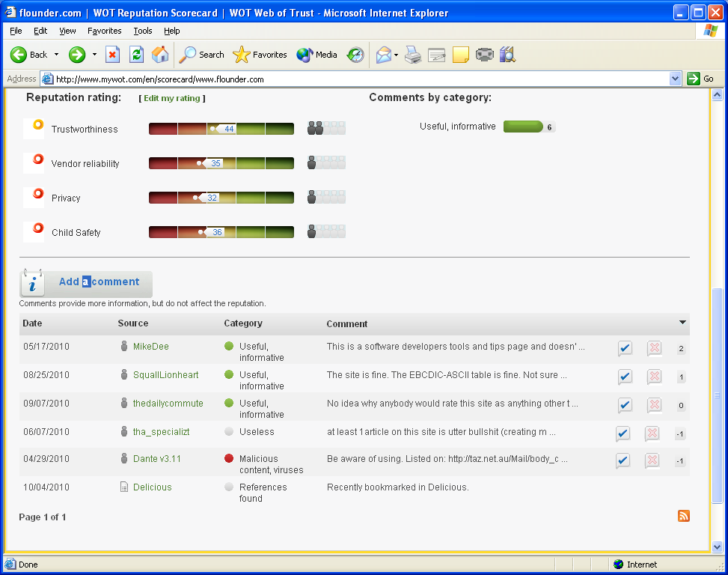Image resolution: width=728 pixels, height=575 pixels.
Task: Agree with Dante v3.11's comment checkmark
Action: tap(623, 460)
